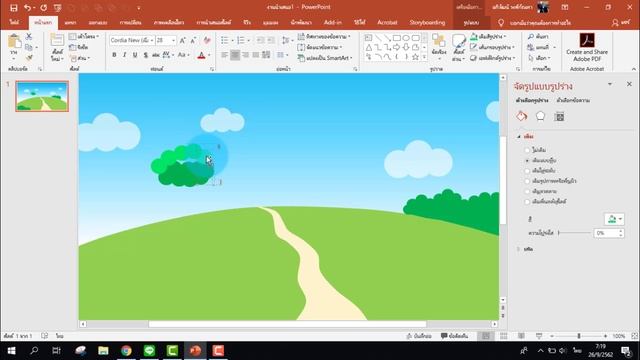Center-align the paragraph
This screenshot has width=640, height=360.
click(x=235, y=55)
